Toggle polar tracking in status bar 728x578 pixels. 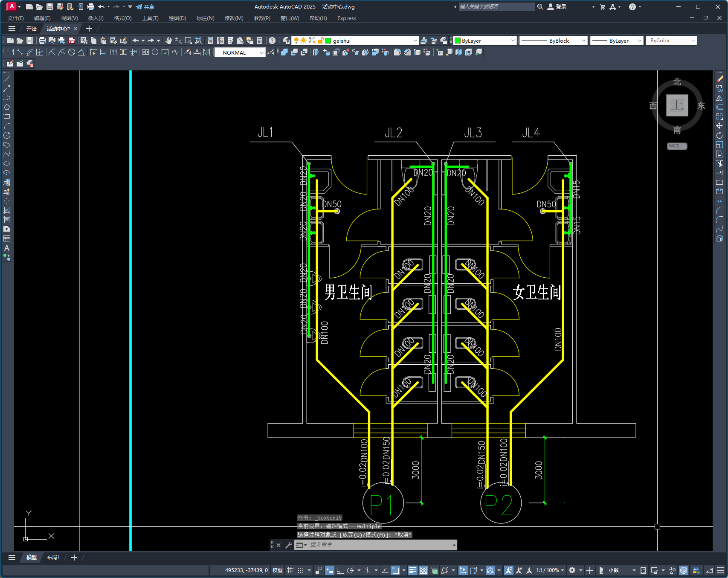pyautogui.click(x=351, y=570)
